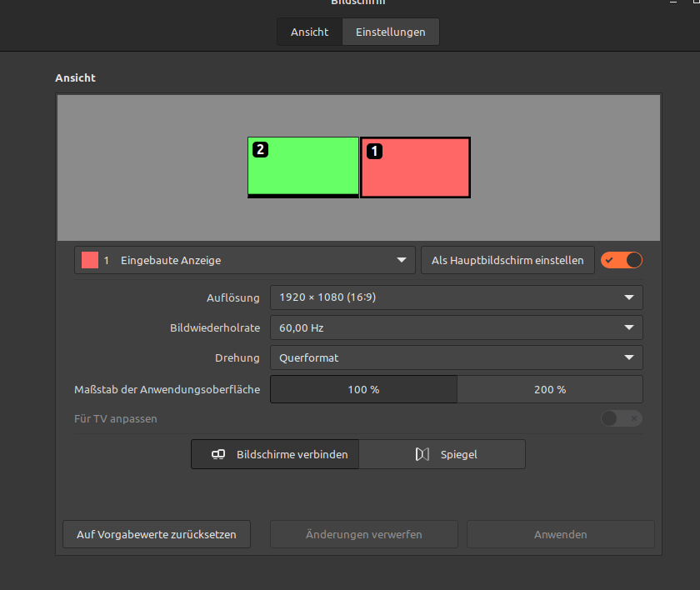The height and width of the screenshot is (590, 700).
Task: Select 100 % interface scale
Action: 363,390
